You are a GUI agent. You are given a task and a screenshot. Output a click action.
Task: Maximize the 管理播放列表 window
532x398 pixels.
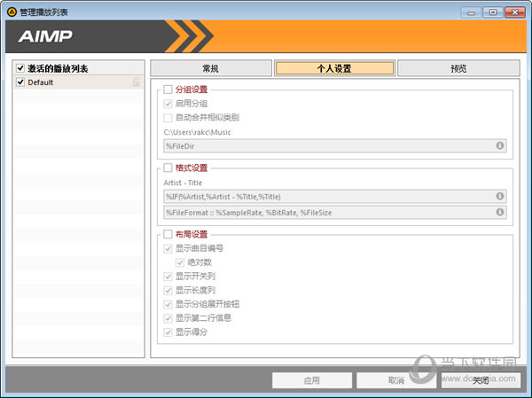493,12
